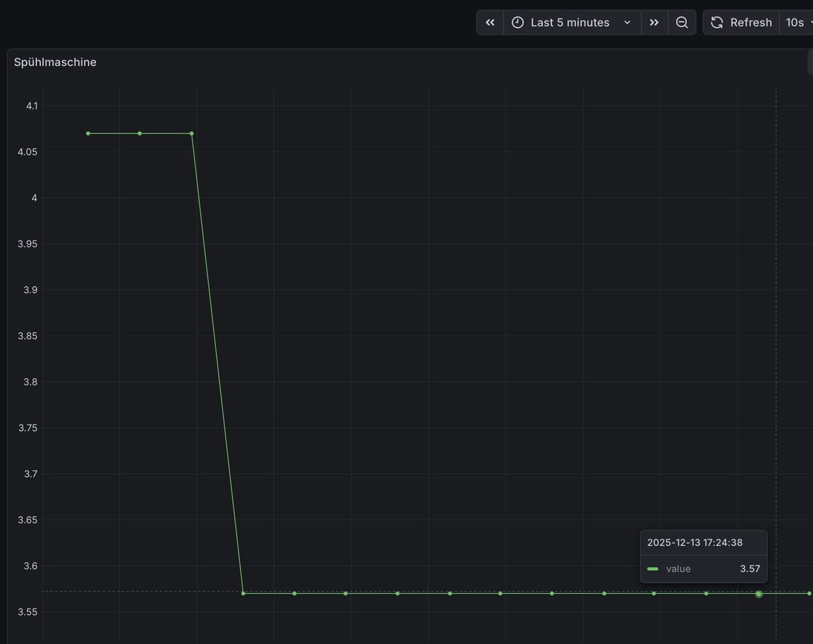813x644 pixels.
Task: Click the green value series color indicator
Action: (x=652, y=569)
